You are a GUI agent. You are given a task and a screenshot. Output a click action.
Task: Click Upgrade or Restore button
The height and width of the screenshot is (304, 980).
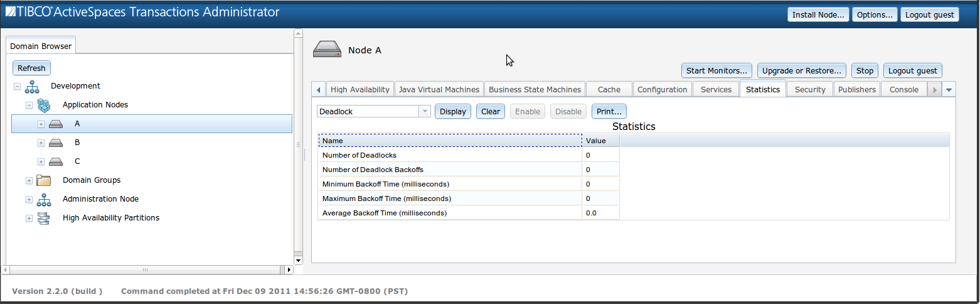[802, 70]
